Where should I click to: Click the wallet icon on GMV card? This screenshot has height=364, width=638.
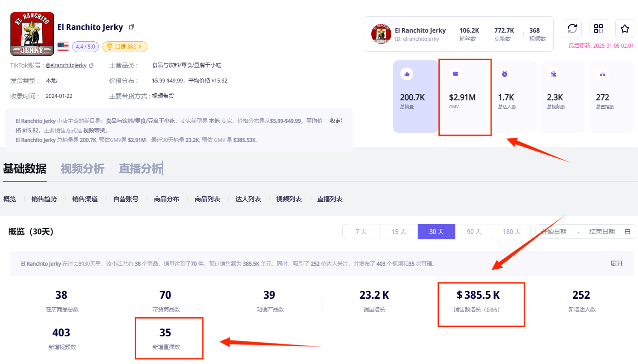pyautogui.click(x=456, y=74)
